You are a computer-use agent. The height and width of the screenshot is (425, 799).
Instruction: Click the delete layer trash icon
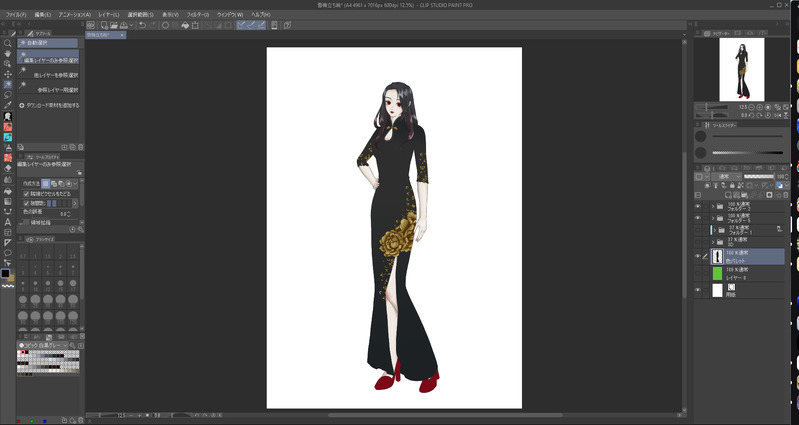(x=785, y=195)
